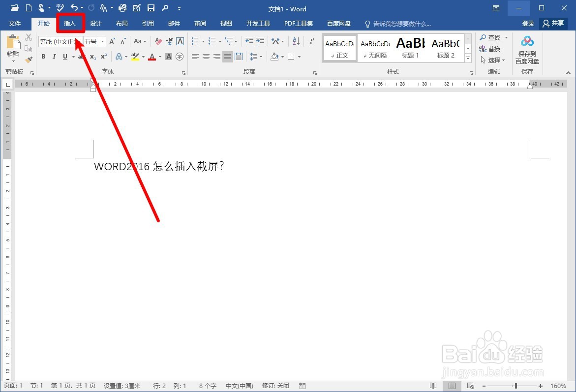Select the superscript formatting icon
The image size is (576, 392).
[103, 57]
